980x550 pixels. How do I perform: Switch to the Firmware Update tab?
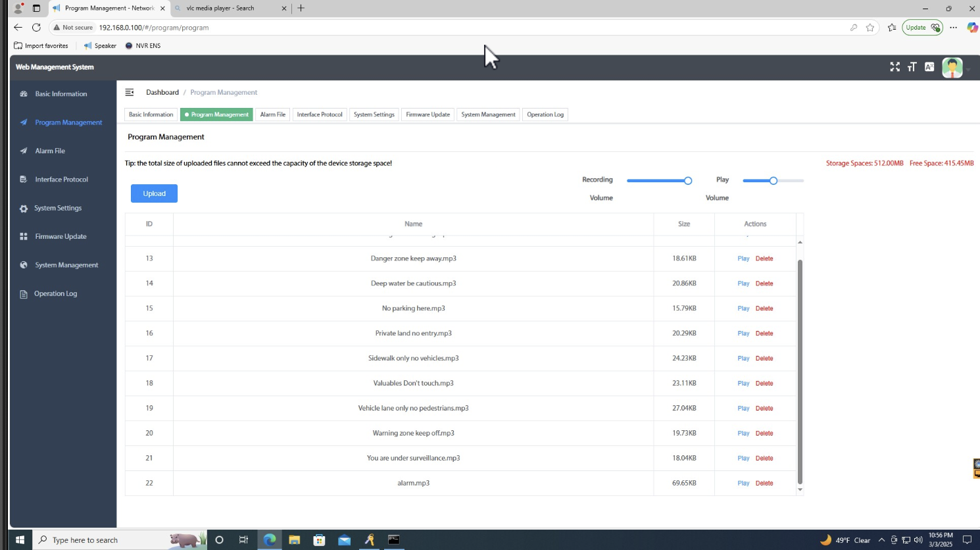(x=428, y=114)
